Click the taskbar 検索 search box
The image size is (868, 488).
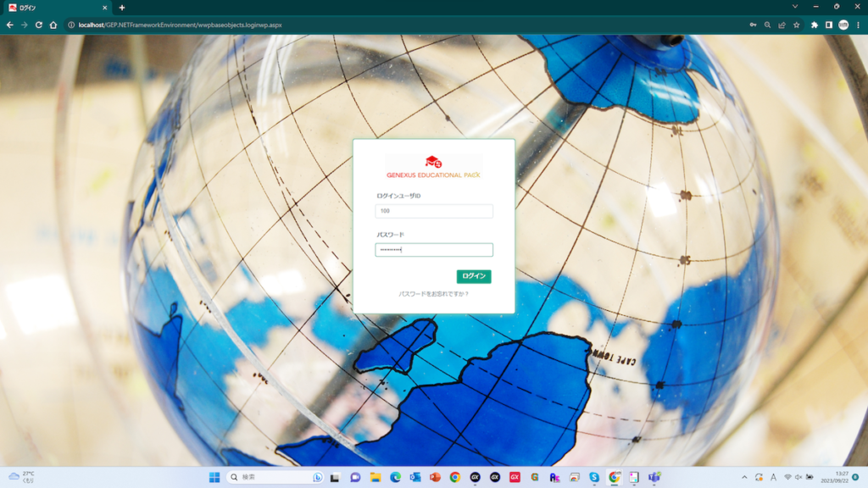click(x=275, y=477)
